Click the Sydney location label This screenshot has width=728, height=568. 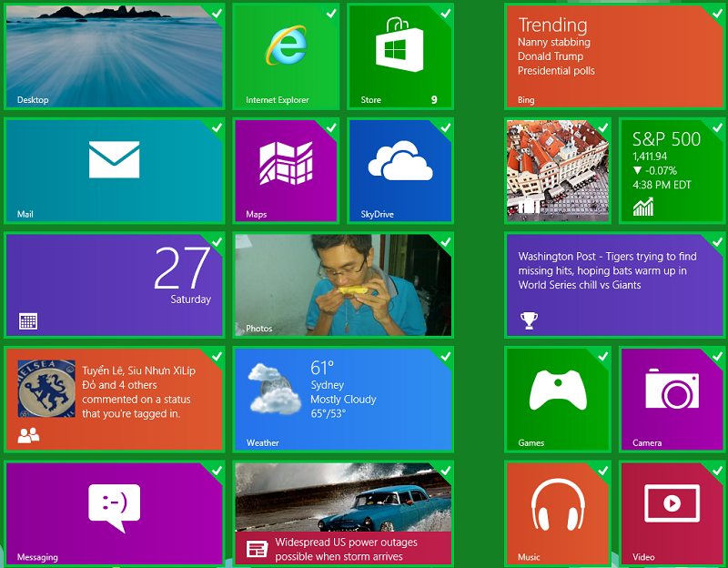click(328, 385)
